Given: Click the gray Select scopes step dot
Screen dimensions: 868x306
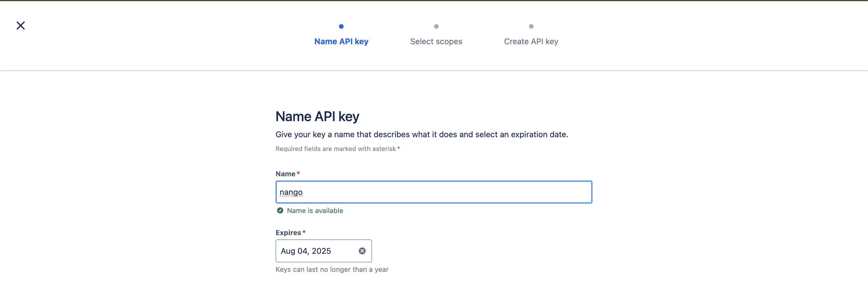Looking at the screenshot, I should point(436,26).
